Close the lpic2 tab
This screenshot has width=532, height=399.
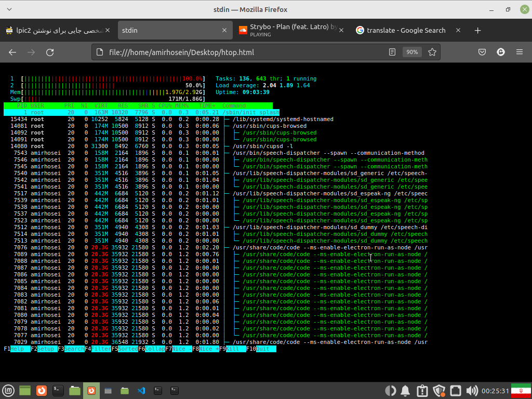(108, 30)
